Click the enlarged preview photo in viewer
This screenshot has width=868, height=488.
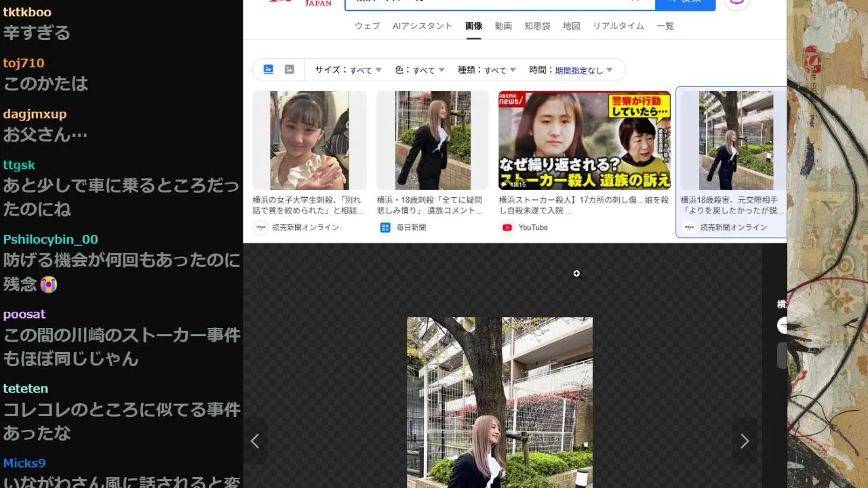click(500, 403)
